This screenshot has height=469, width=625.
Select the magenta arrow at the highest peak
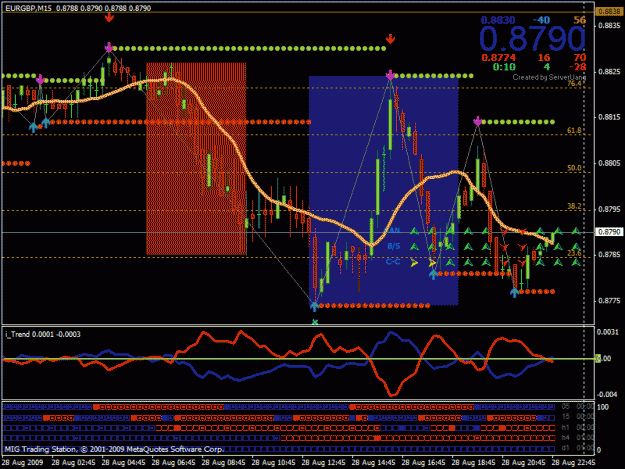(x=109, y=47)
